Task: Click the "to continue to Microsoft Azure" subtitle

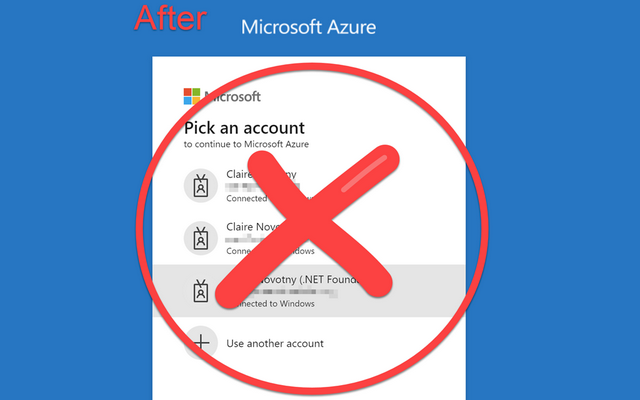Action: (246, 144)
